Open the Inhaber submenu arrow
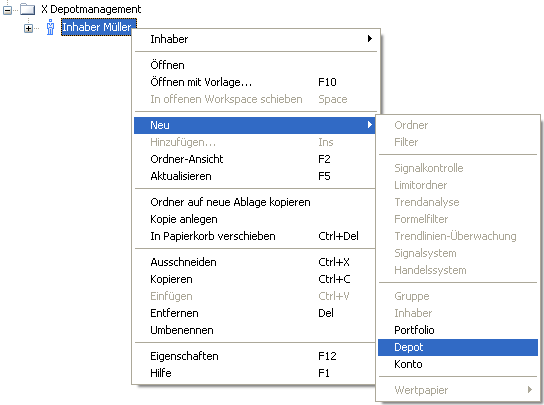544x405 pixels. [370, 39]
